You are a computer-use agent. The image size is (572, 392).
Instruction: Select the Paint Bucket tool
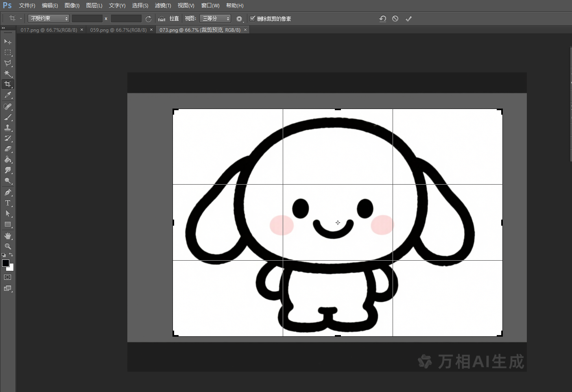pos(8,159)
